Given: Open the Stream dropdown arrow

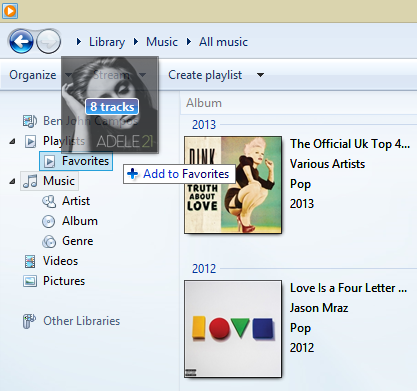Looking at the screenshot, I should click(x=142, y=75).
